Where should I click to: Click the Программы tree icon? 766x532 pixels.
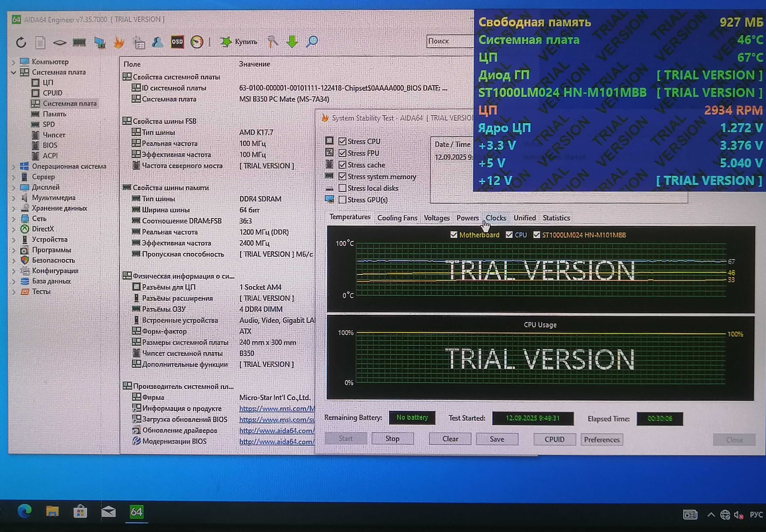[x=24, y=250]
